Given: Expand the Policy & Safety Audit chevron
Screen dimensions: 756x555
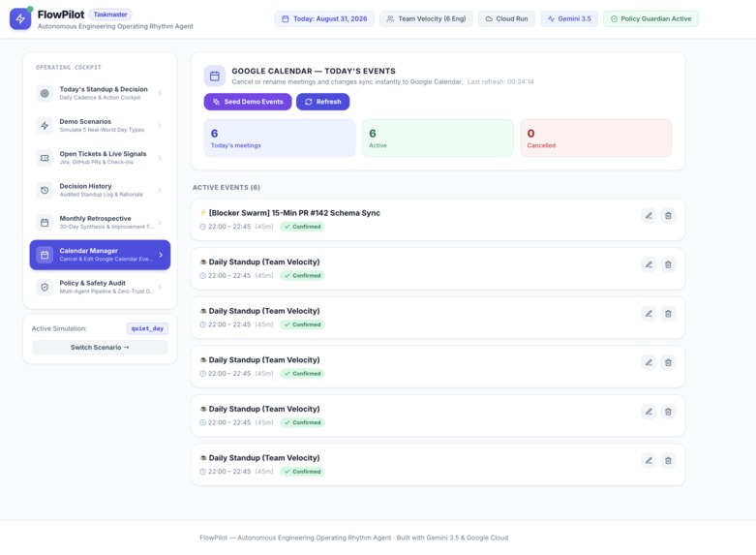Looking at the screenshot, I should pyautogui.click(x=160, y=287).
